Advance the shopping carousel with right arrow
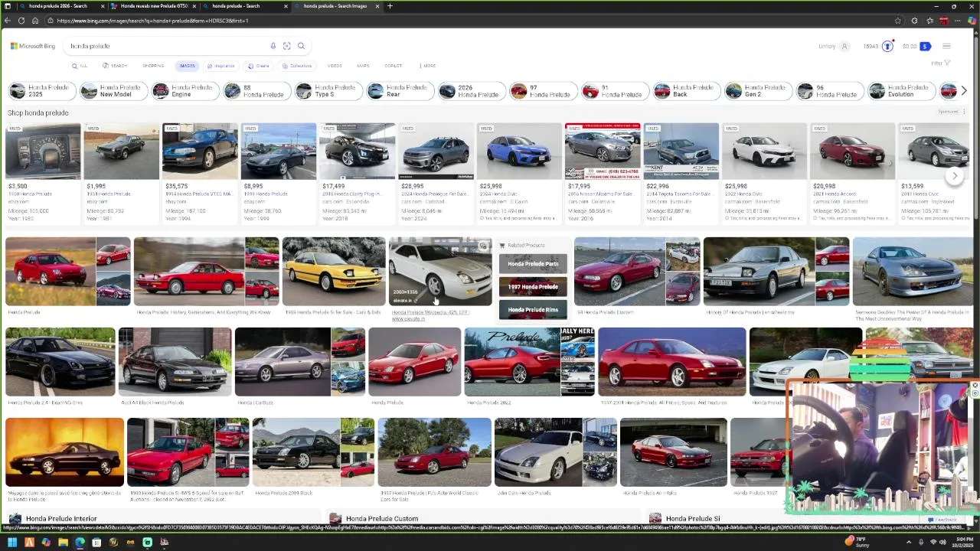 click(x=954, y=175)
